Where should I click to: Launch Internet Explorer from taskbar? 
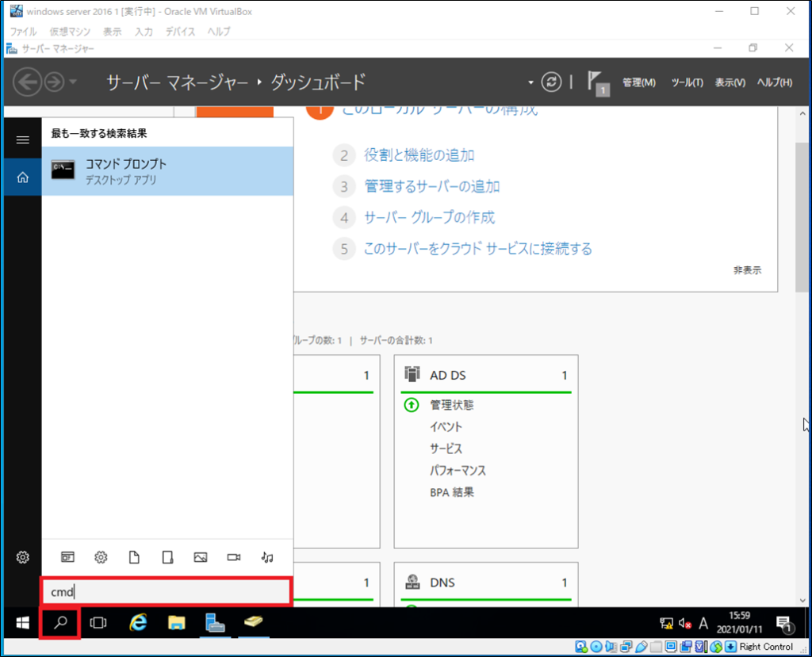(x=138, y=622)
